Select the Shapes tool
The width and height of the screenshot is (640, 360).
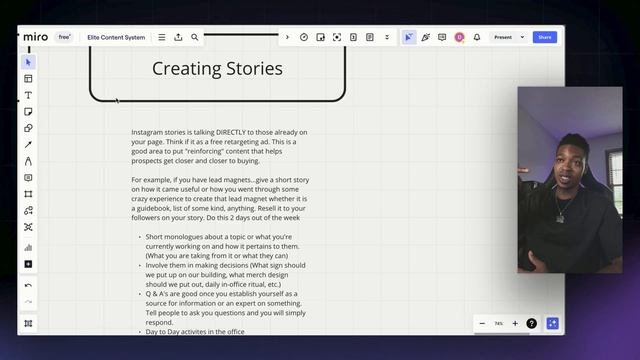click(x=28, y=128)
